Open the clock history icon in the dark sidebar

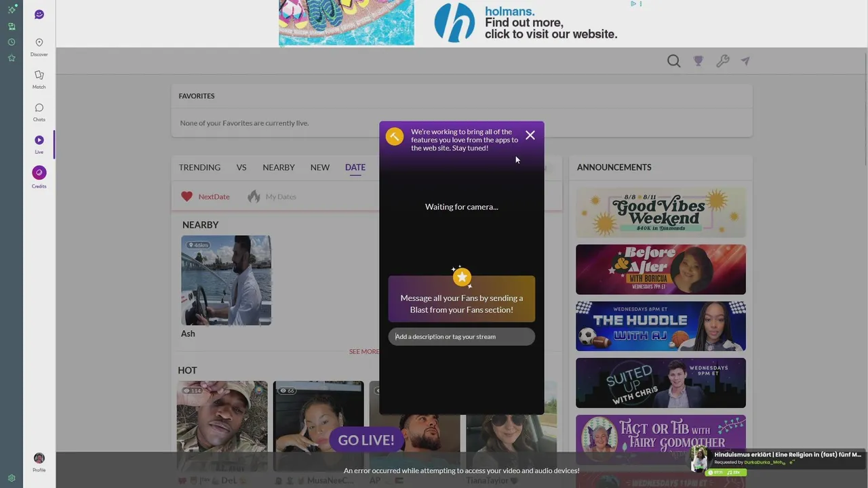pos(12,42)
